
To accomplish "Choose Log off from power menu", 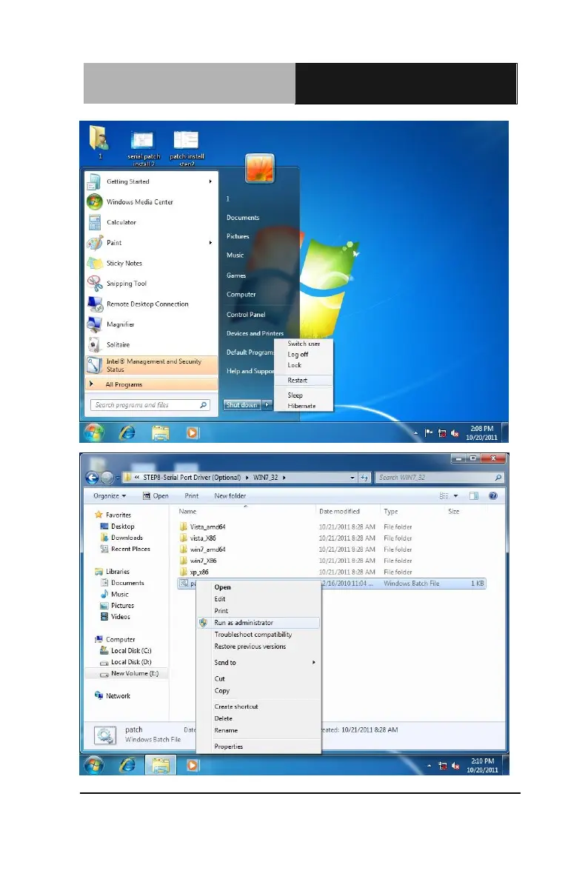I will coord(304,355).
